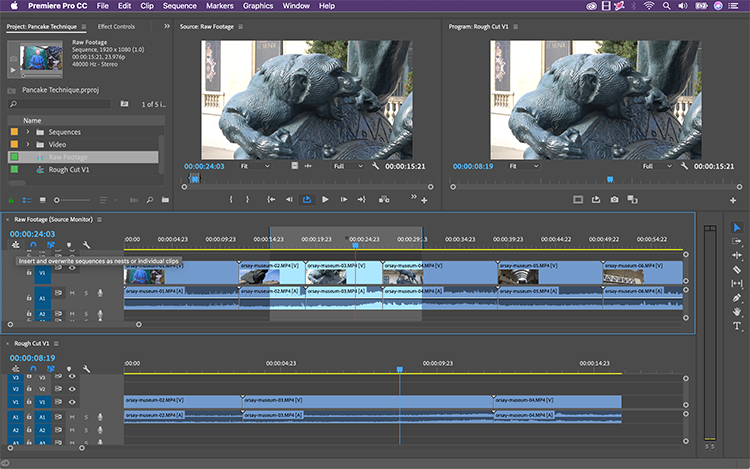This screenshot has width=750, height=469.
Task: Click Export Frame camera icon in Program monitor
Action: click(x=614, y=199)
